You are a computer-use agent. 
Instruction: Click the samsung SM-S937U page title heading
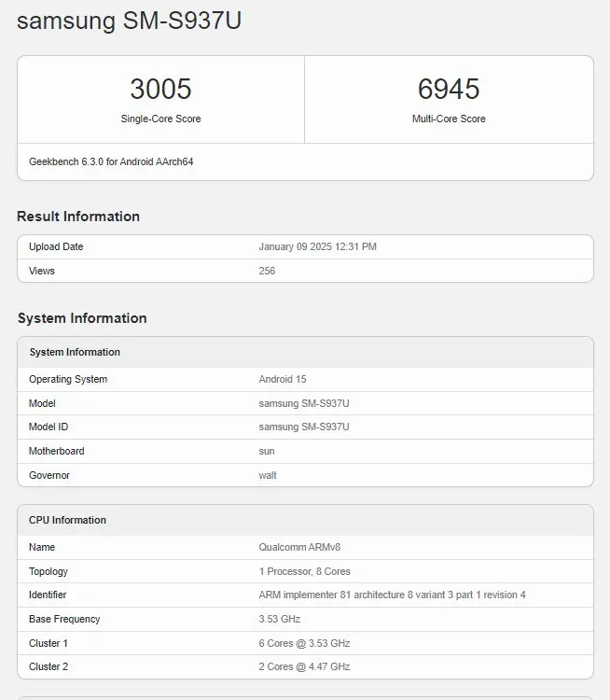tap(129, 21)
